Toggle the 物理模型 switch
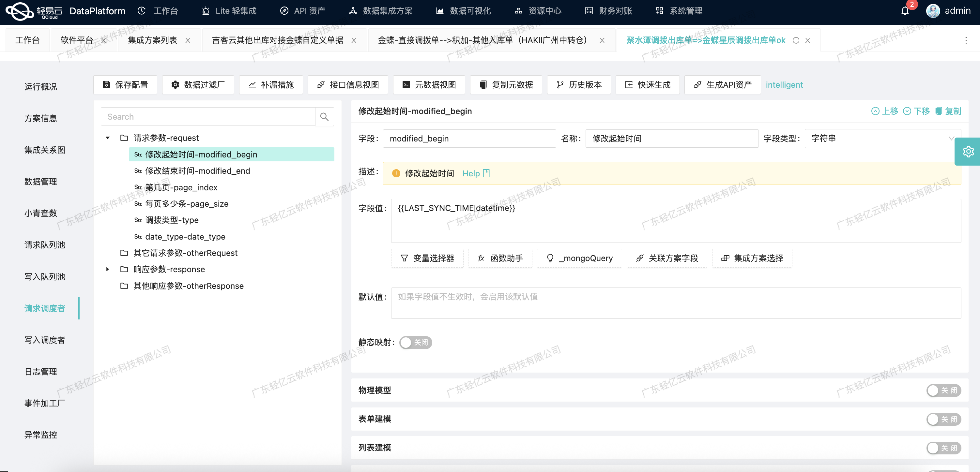This screenshot has height=472, width=980. [x=943, y=390]
